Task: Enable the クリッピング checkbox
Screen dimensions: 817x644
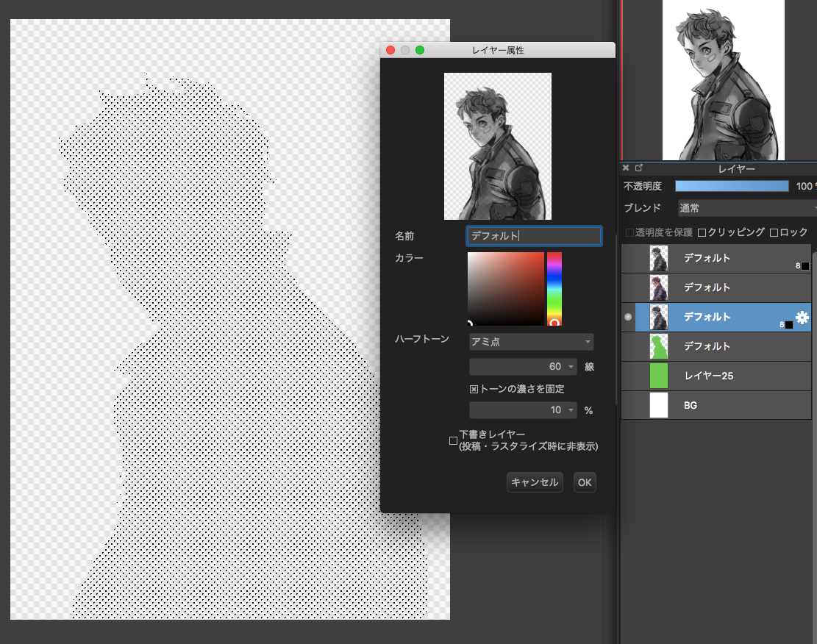Action: tap(702, 232)
